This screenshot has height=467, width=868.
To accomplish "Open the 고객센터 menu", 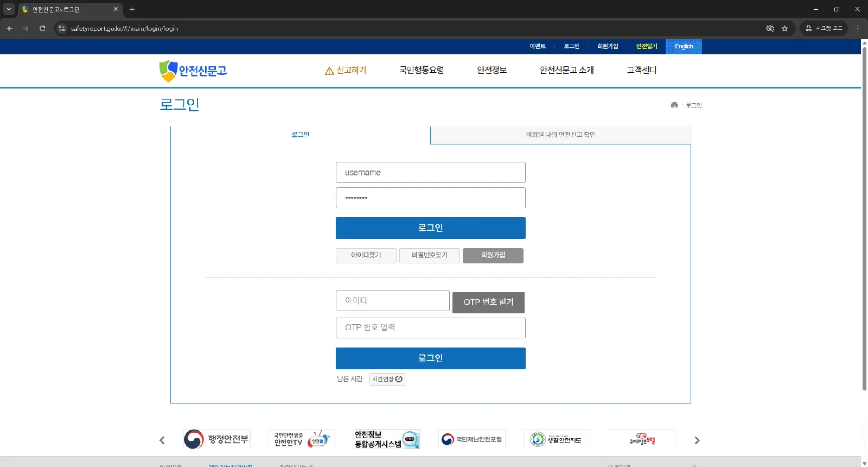I will tap(642, 70).
